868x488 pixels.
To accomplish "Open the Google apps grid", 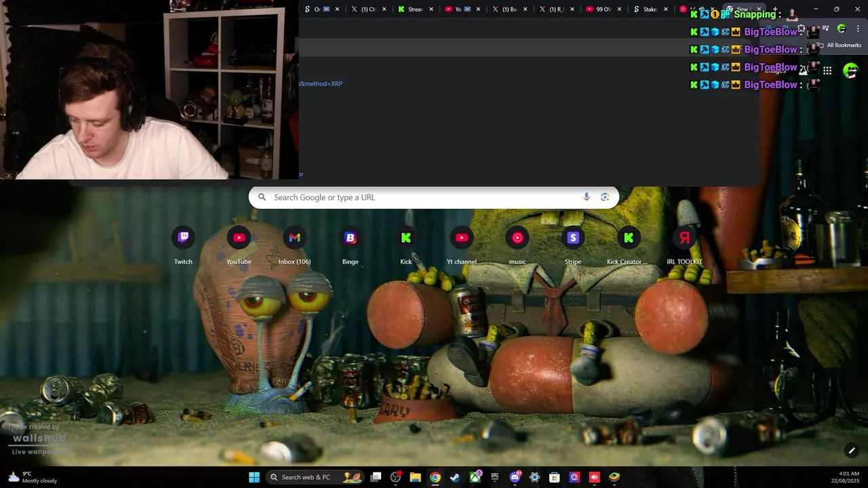I will coord(827,70).
